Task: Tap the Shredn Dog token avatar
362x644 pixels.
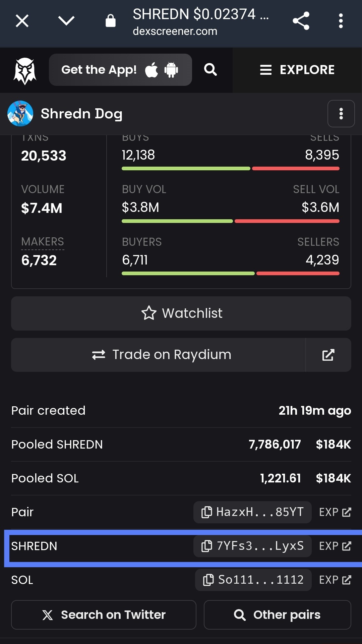Action: point(20,114)
